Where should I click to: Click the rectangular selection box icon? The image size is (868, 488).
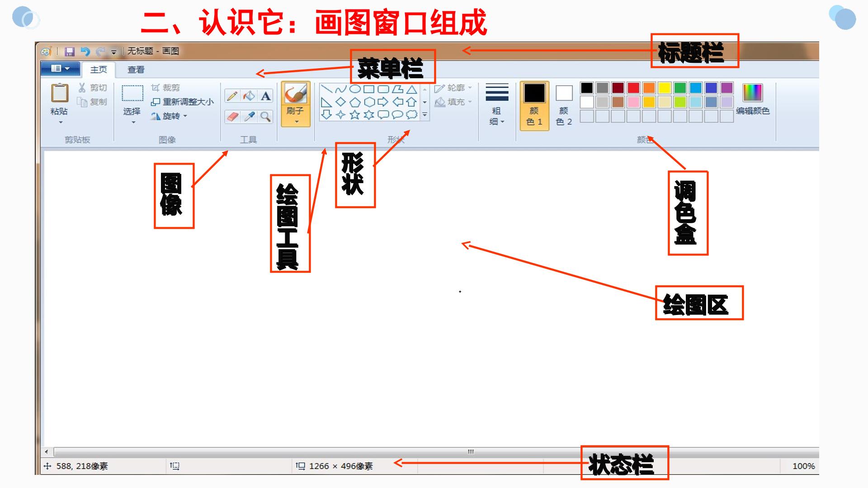tap(132, 93)
